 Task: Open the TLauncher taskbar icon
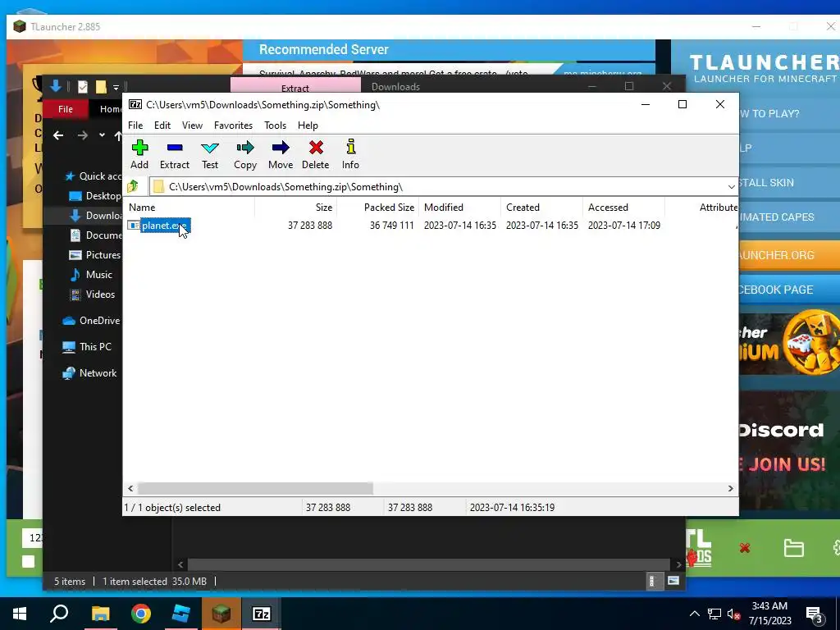coord(221,614)
